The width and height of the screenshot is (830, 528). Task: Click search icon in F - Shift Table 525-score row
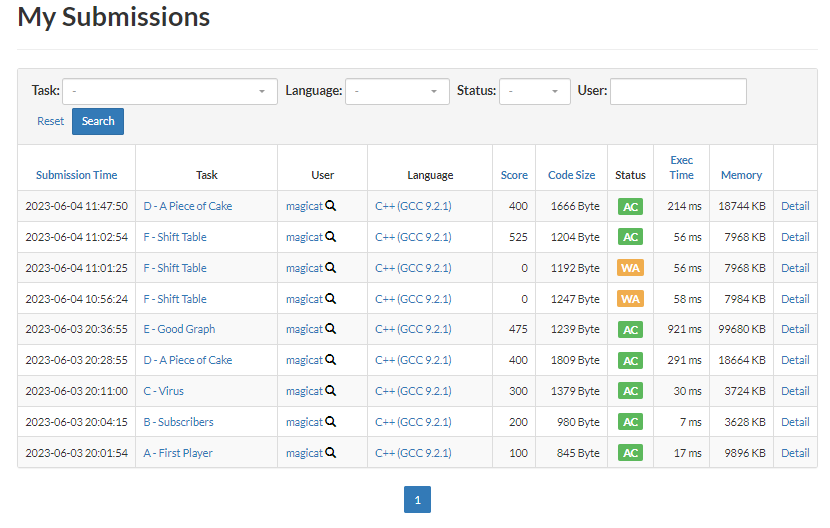(331, 237)
